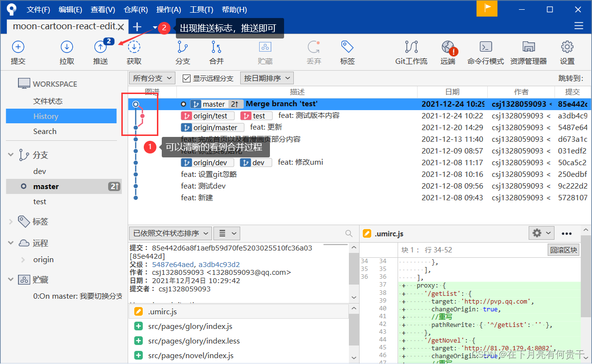
Task: Open the Branch (分支) toolbar tool
Action: click(183, 47)
